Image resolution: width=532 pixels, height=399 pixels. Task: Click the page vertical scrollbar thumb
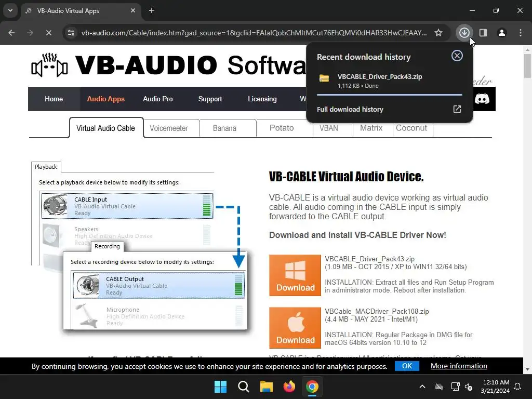pos(527,65)
